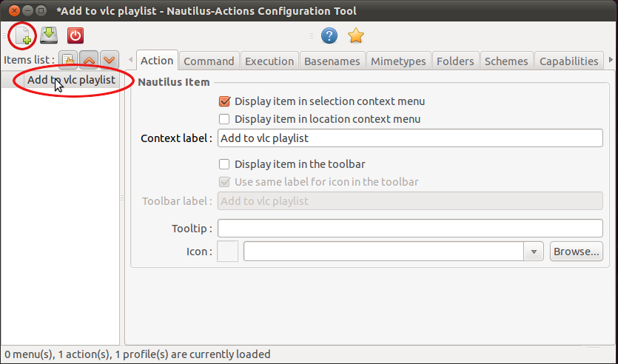618x364 pixels.
Task: Open the Mimetypes tab
Action: [x=398, y=61]
